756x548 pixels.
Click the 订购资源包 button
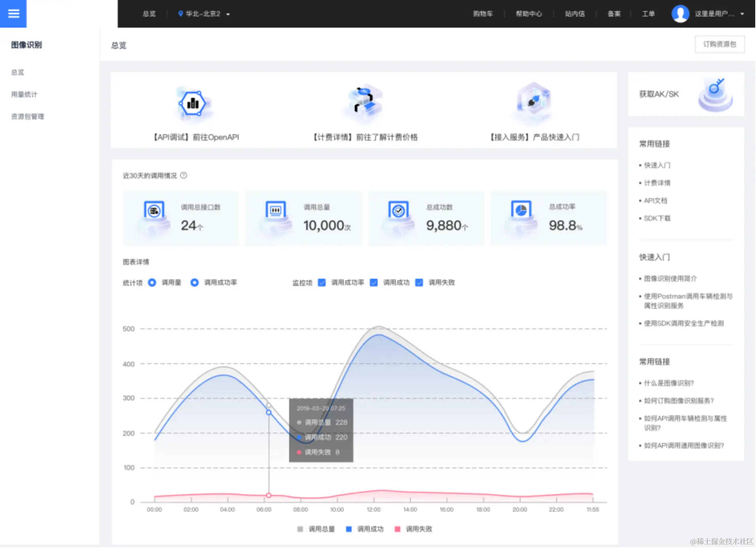(x=720, y=44)
